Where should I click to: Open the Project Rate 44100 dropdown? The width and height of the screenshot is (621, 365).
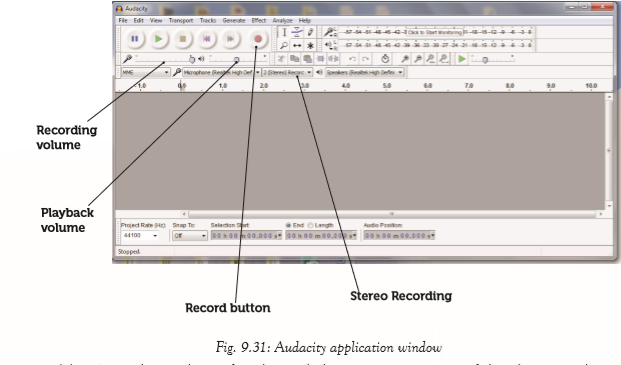(155, 236)
